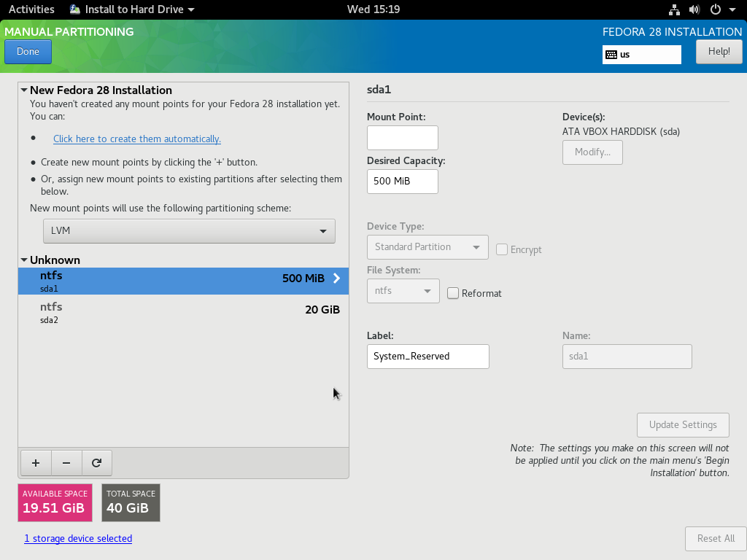747x560 pixels.
Task: Click the Mount Point input field
Action: [x=403, y=138]
